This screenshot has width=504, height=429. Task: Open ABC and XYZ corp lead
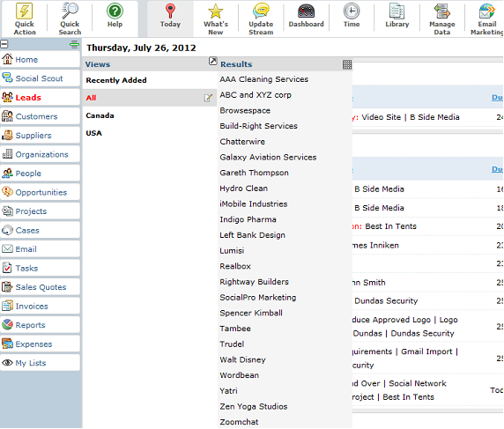[256, 95]
